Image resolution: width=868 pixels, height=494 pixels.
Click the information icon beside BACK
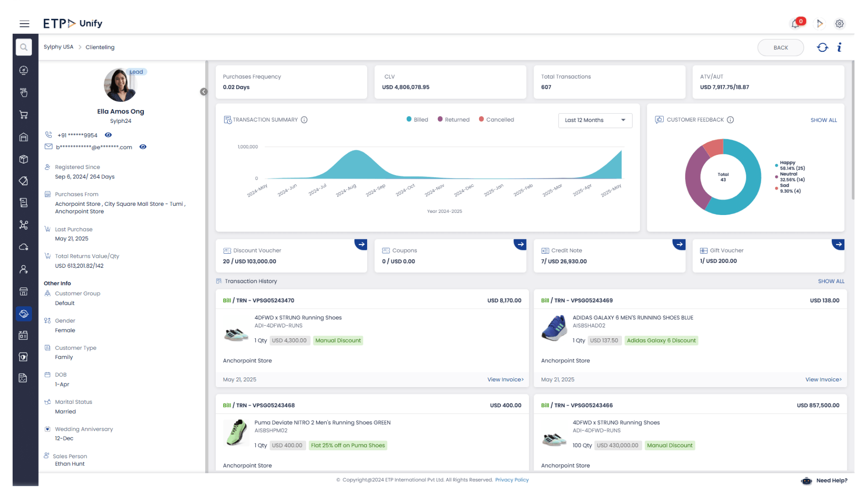pos(839,48)
